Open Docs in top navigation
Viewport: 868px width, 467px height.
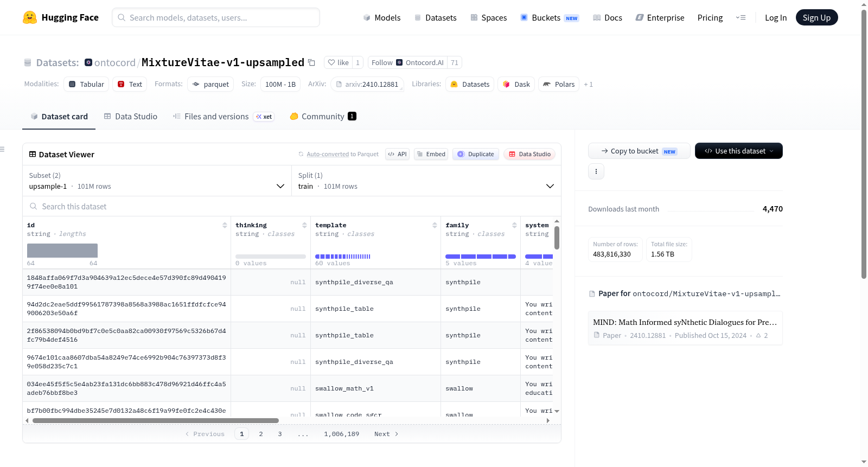608,17
